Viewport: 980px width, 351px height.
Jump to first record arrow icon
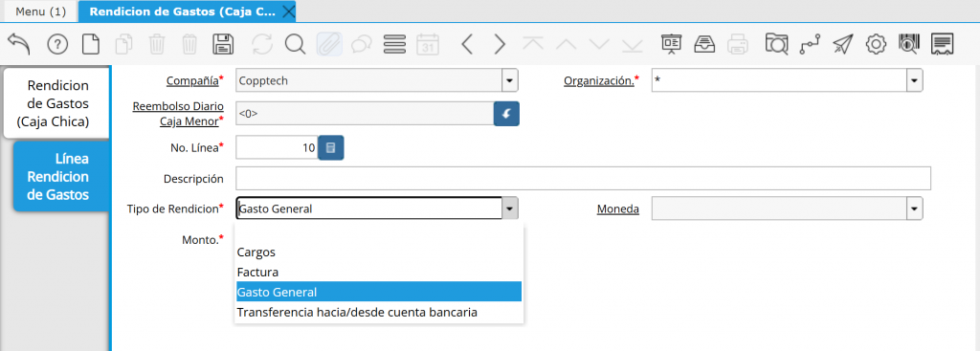click(534, 44)
